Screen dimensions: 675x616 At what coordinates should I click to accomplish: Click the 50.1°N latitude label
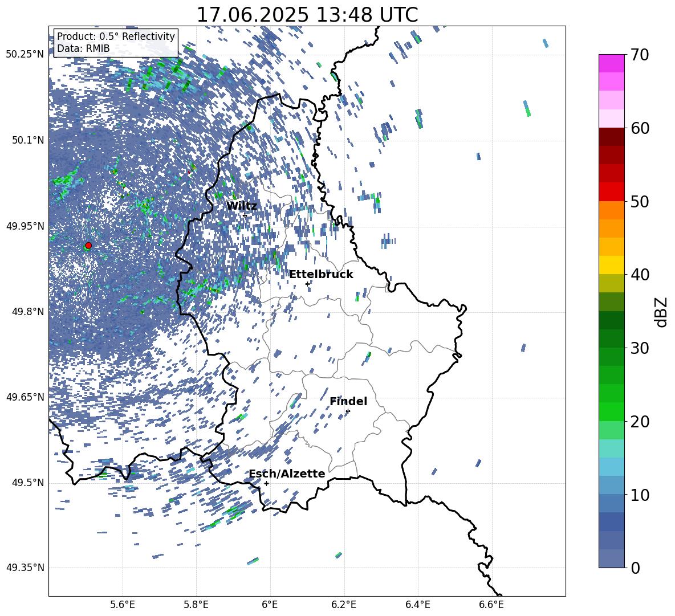click(27, 140)
